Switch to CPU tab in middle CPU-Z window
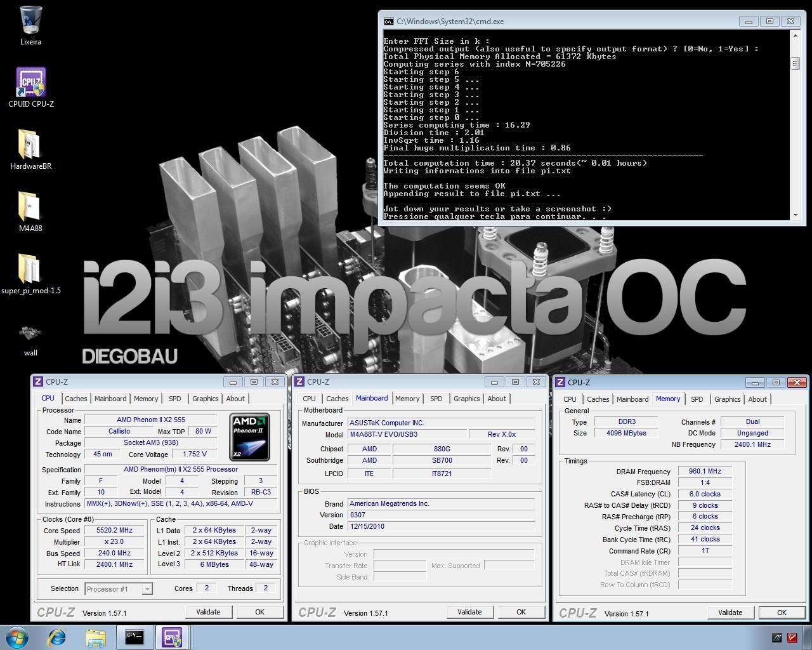This screenshot has height=650, width=812. click(309, 399)
